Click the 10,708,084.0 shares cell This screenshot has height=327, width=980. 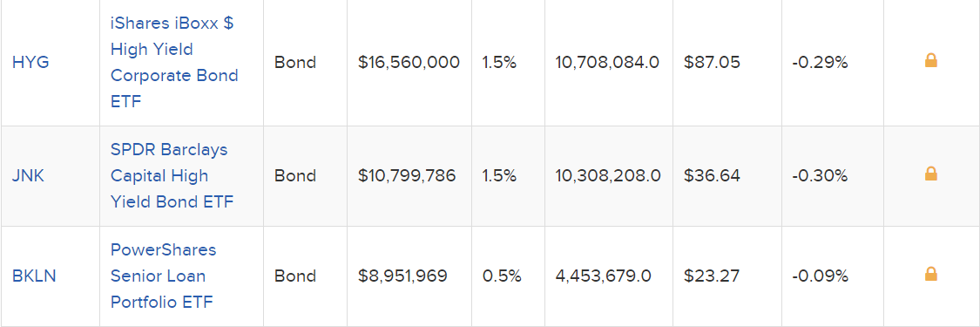pyautogui.click(x=607, y=63)
